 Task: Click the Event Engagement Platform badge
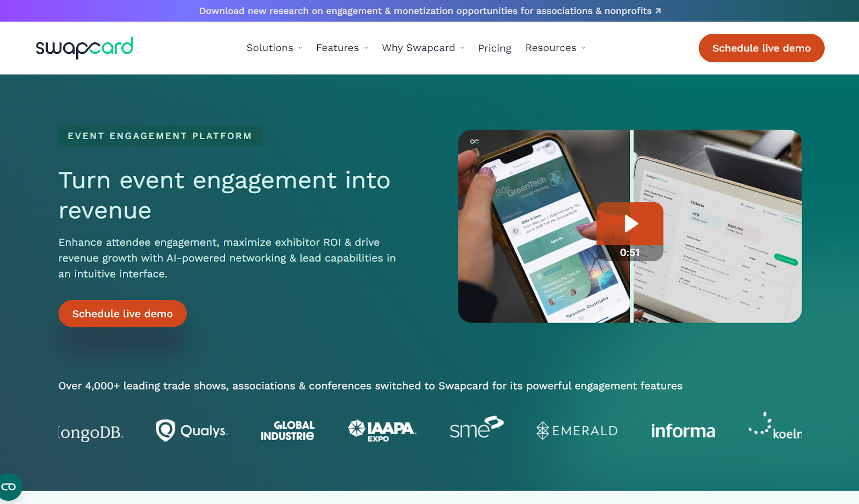pyautogui.click(x=160, y=136)
